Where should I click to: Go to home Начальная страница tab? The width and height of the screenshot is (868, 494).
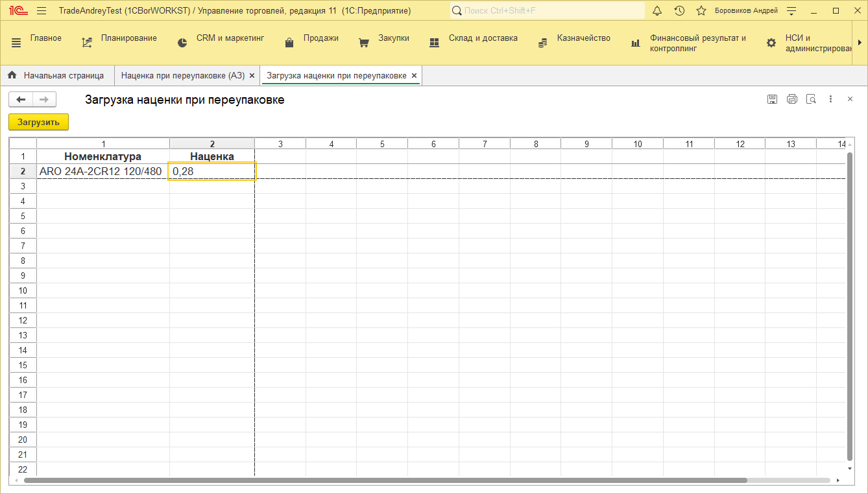coord(56,76)
